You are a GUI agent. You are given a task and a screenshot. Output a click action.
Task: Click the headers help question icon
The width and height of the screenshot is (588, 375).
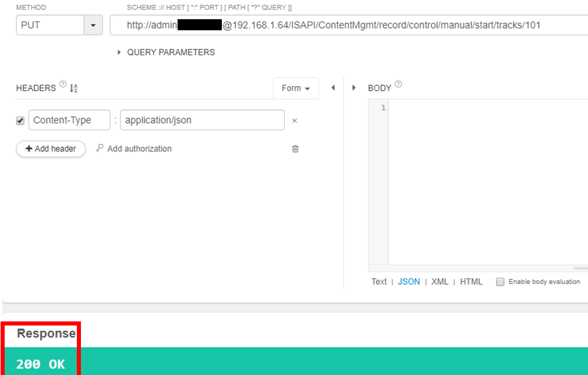pyautogui.click(x=63, y=84)
